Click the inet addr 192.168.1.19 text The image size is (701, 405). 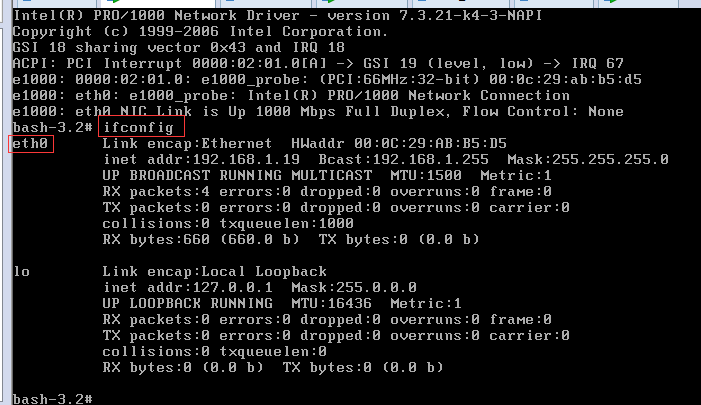point(201,159)
